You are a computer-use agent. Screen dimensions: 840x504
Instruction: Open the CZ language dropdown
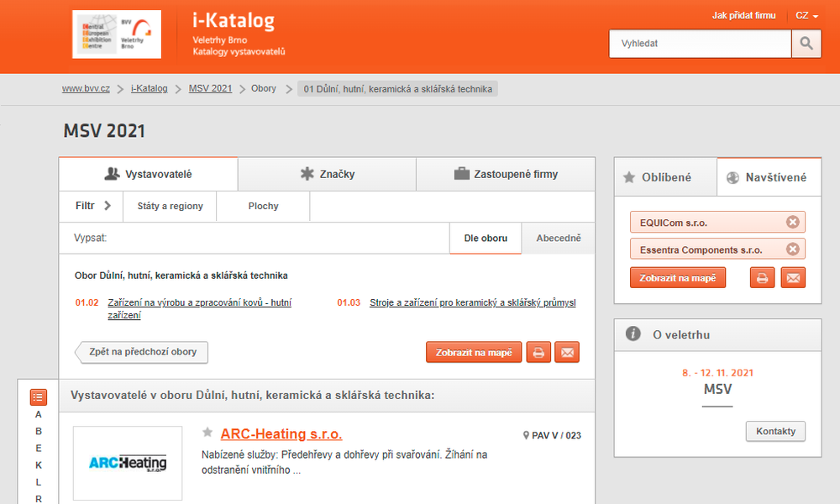pyautogui.click(x=806, y=15)
